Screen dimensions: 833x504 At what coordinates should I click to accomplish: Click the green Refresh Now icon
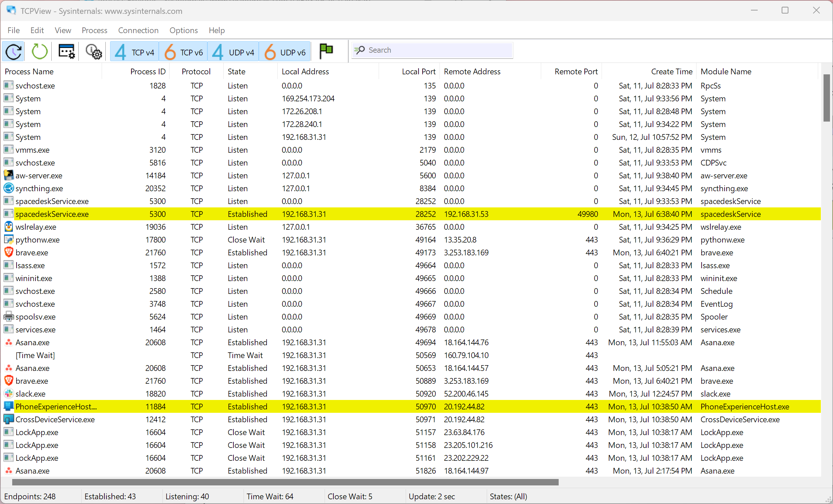click(40, 52)
